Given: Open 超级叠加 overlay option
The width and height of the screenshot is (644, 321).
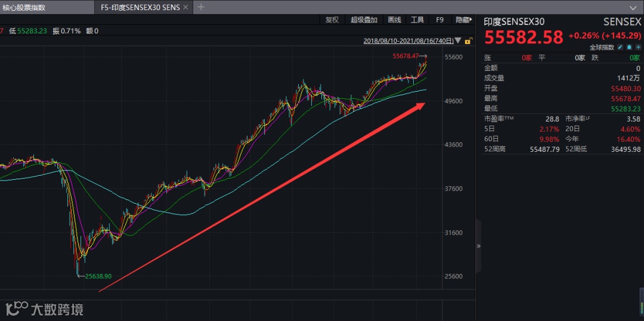Looking at the screenshot, I should (x=364, y=20).
